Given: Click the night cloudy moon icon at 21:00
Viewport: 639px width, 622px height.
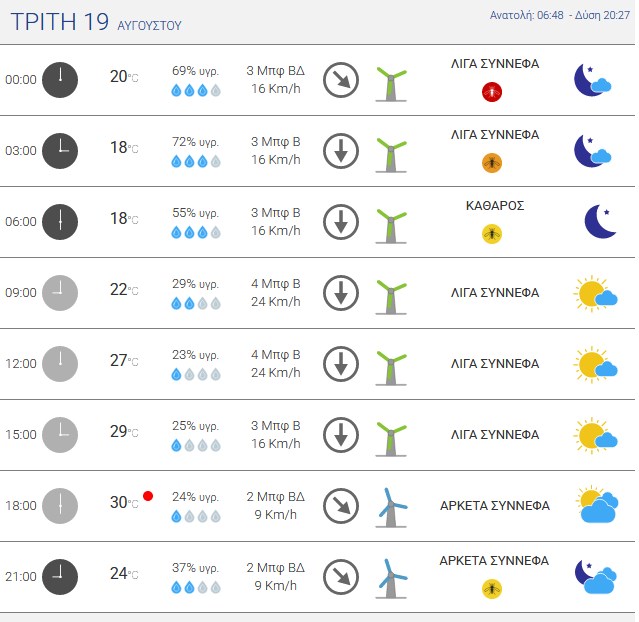Looking at the screenshot, I should click(x=596, y=576).
